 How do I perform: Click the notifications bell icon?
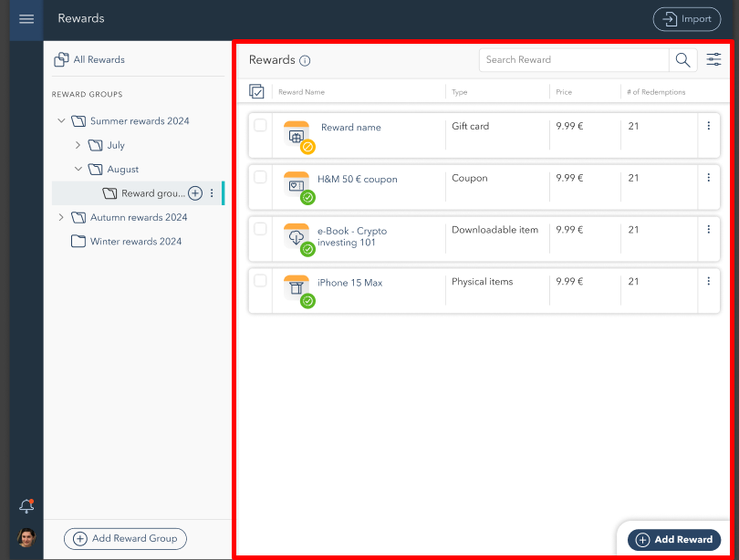(x=26, y=506)
